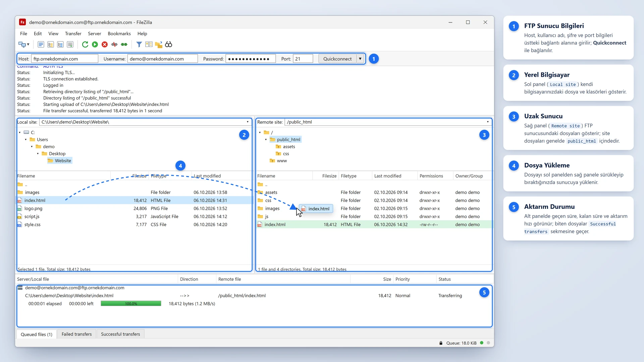Open the directory listing filters funnel
The image size is (644, 362).
[x=139, y=44]
